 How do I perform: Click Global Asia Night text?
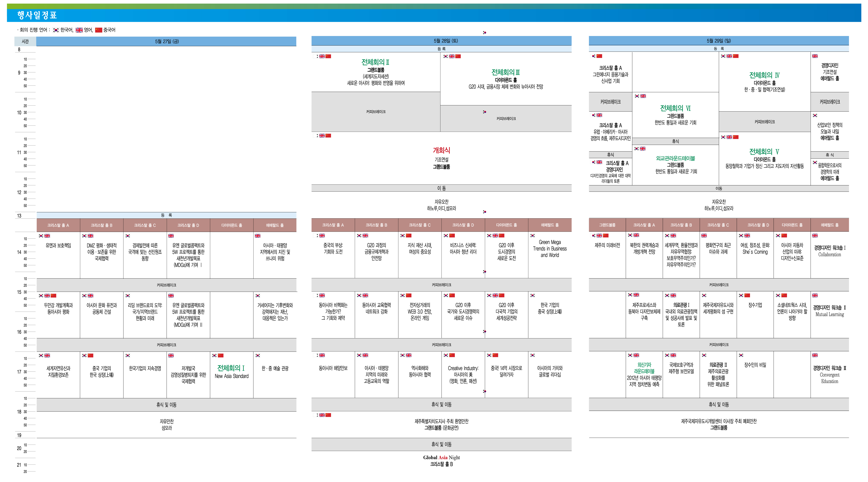pos(441,458)
